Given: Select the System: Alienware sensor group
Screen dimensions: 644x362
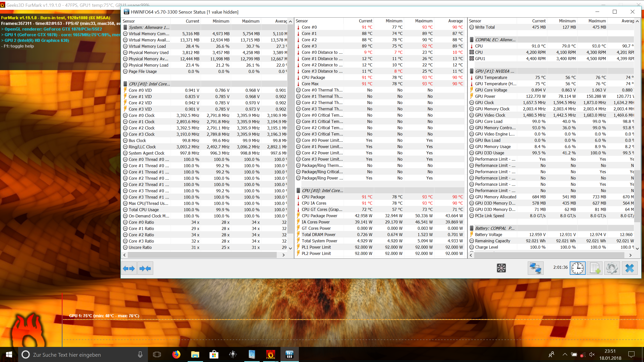Looking at the screenshot, I should 149,27.
